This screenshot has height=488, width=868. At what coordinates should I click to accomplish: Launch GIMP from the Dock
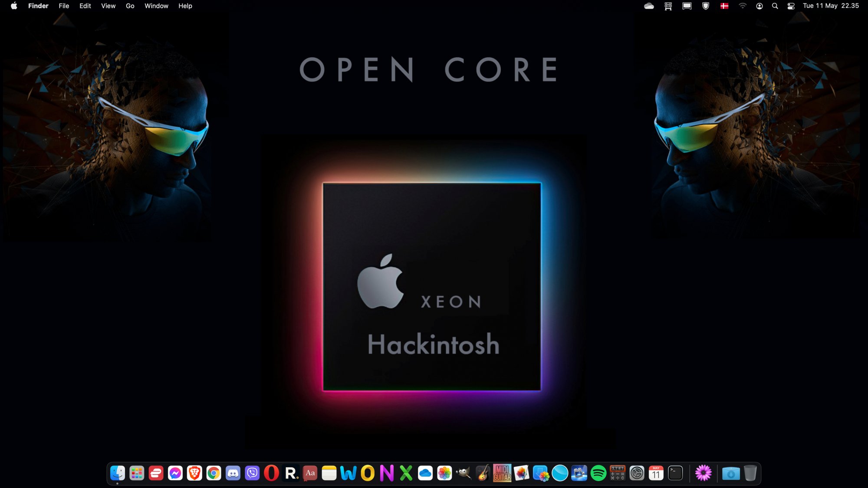click(464, 473)
